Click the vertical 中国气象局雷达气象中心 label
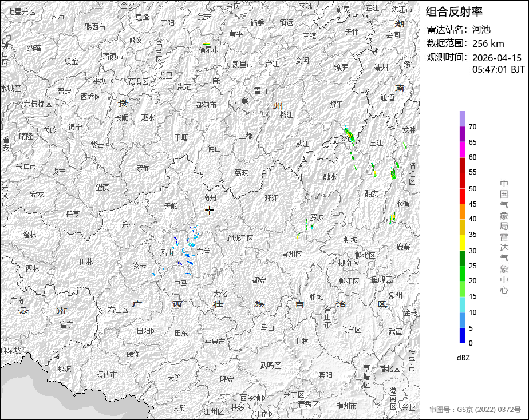This screenshot has width=529, height=420. coord(504,237)
